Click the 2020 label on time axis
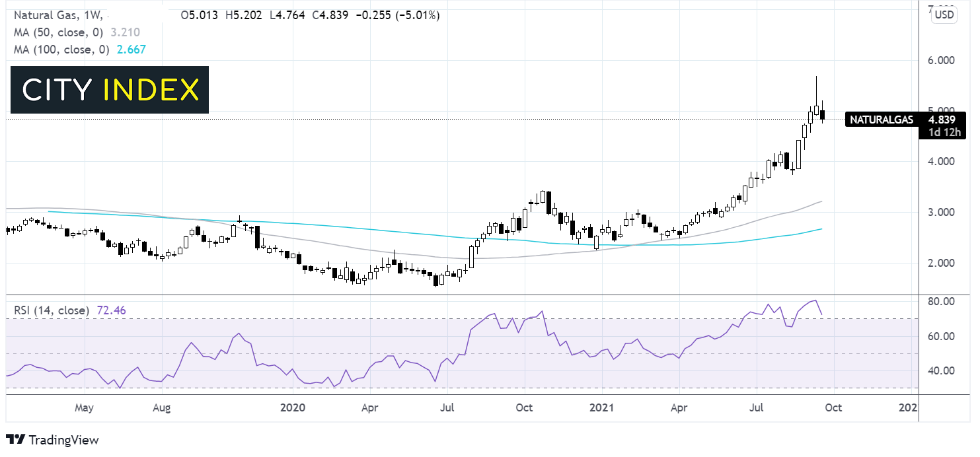Image resolution: width=980 pixels, height=457 pixels. pyautogui.click(x=291, y=407)
